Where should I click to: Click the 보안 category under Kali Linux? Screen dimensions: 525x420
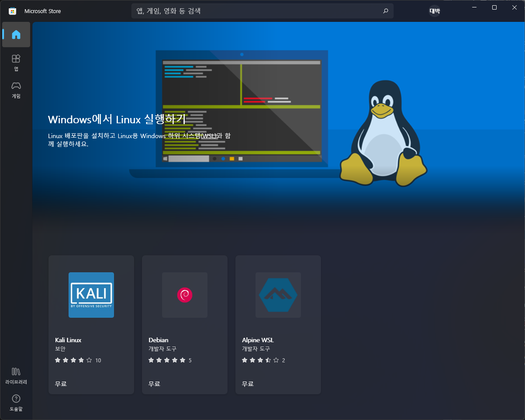point(60,349)
